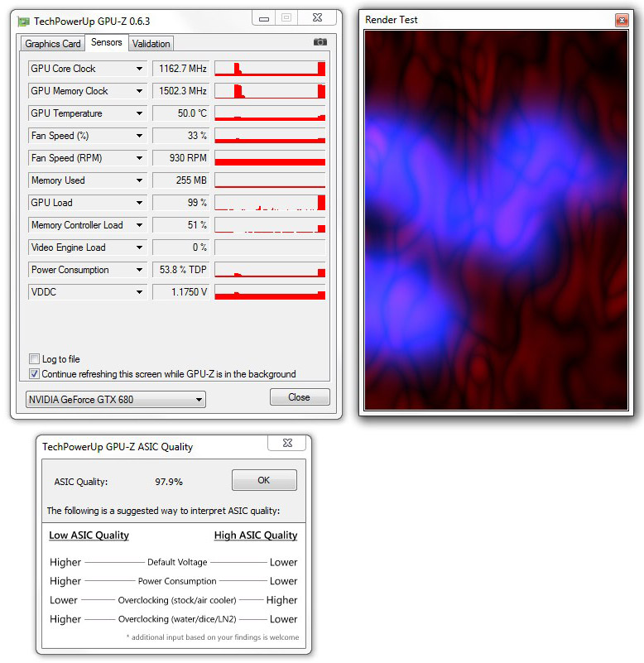Confirm ASIC Quality with OK button
Viewport: 644px width, 663px height.
pyautogui.click(x=264, y=480)
